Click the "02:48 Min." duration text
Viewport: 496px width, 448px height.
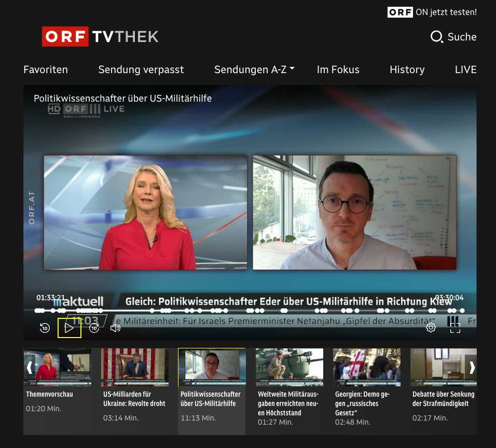tap(353, 422)
